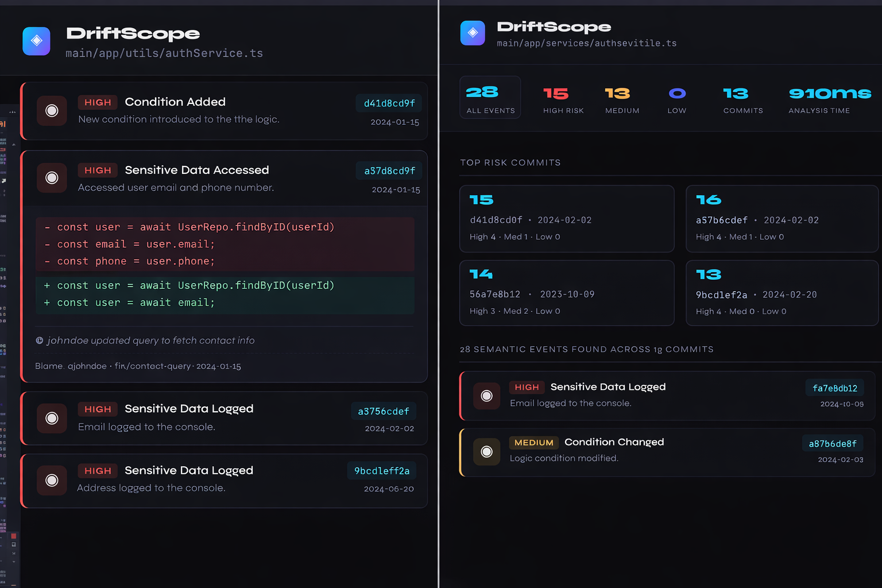Switch to the High Risk filter
The width and height of the screenshot is (882, 588).
(563, 99)
